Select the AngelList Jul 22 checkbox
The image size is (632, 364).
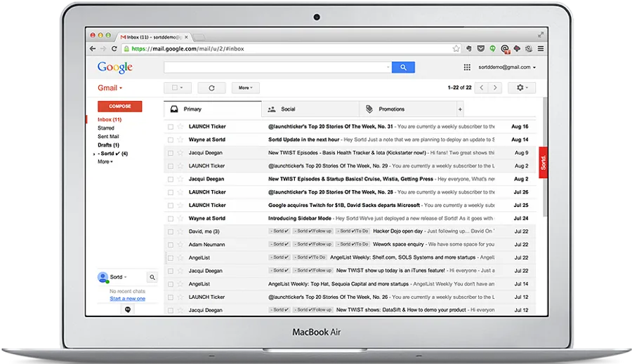171,257
